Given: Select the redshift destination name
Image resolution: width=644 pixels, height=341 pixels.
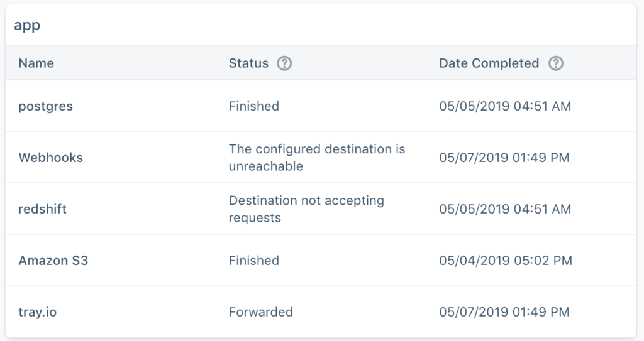Looking at the screenshot, I should click(x=42, y=209).
